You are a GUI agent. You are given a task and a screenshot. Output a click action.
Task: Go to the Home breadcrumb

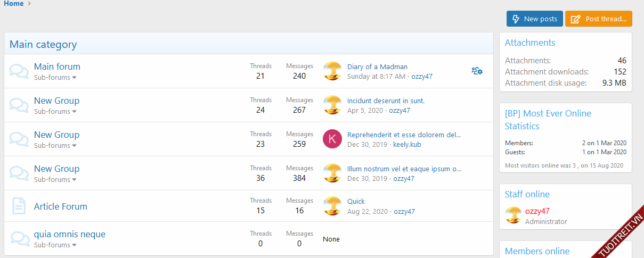click(14, 4)
